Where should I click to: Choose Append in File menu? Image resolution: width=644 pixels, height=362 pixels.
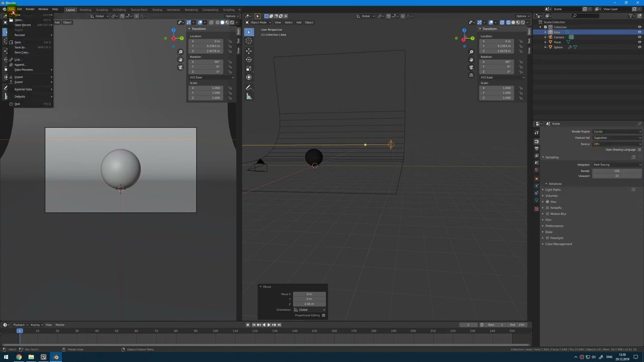point(20,64)
